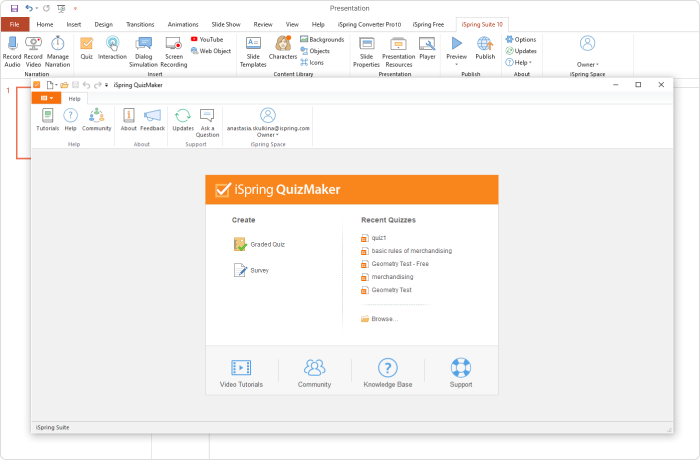This screenshot has width=700, height=460.
Task: Browse for existing quiz files
Action: point(379,319)
